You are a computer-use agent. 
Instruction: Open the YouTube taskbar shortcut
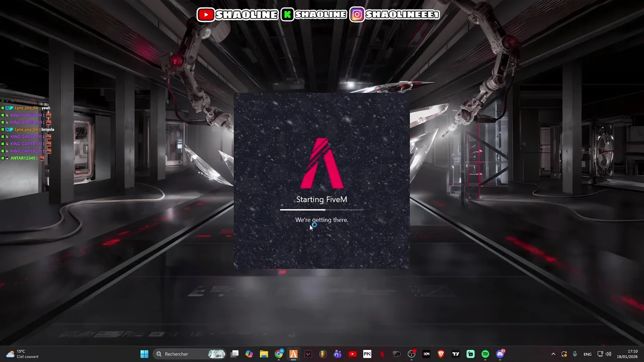pyautogui.click(x=352, y=354)
